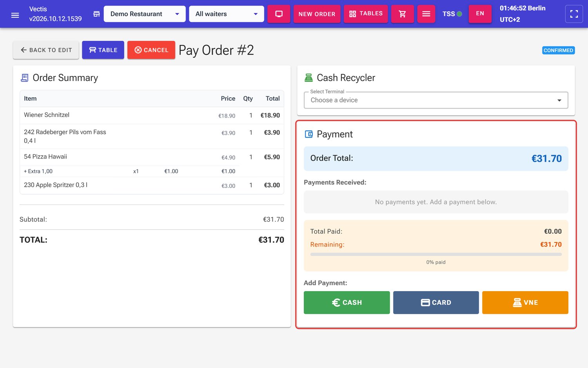The height and width of the screenshot is (368, 588).
Task: Click the Qty column header
Action: [248, 98]
